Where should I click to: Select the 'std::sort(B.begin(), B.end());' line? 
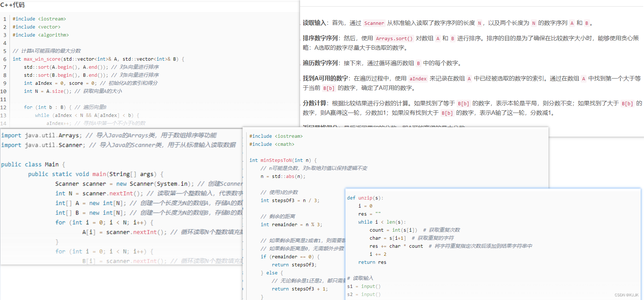pos(66,75)
